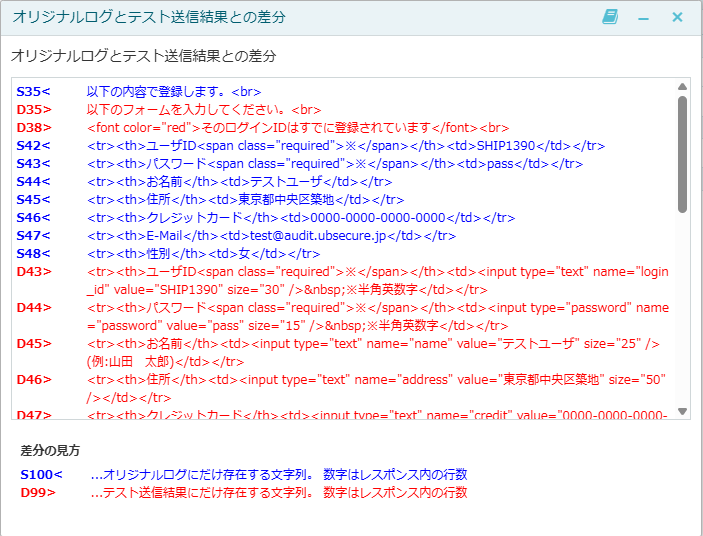
Task: Click the S47< E-Mail row line
Action: tap(267, 236)
